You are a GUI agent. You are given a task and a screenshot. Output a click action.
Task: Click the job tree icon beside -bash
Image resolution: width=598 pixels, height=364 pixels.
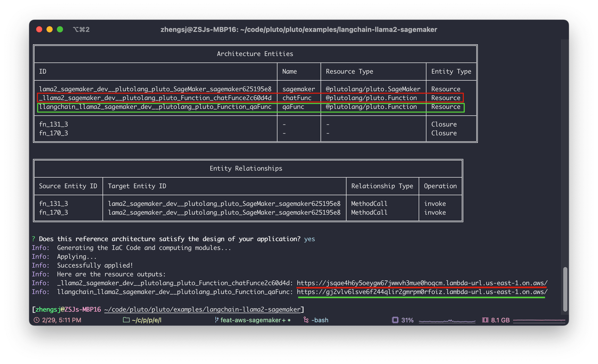[306, 320]
